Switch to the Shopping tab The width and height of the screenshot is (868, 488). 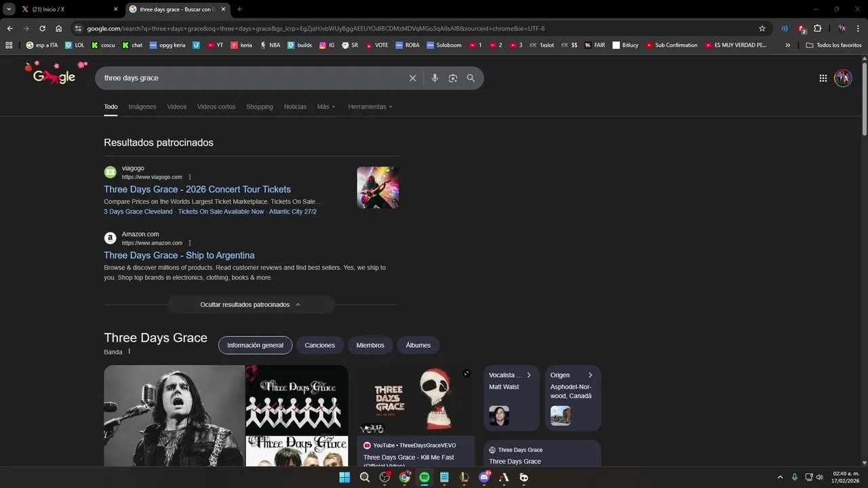point(260,106)
